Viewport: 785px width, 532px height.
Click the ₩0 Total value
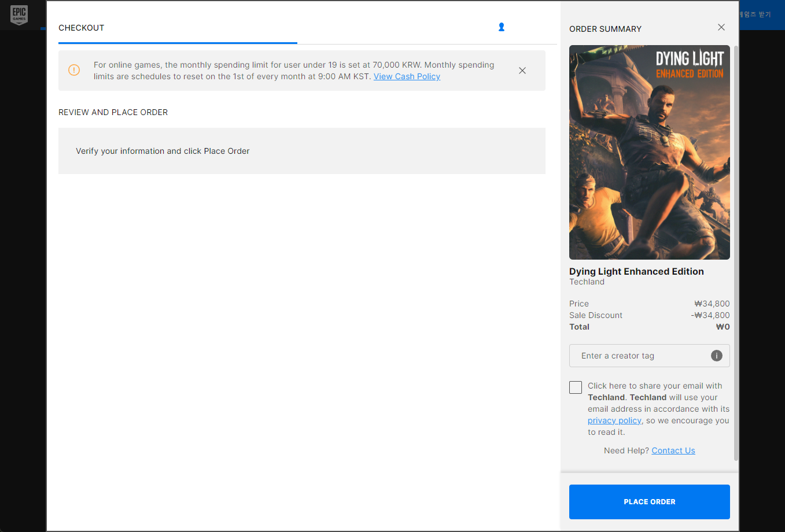coord(723,327)
